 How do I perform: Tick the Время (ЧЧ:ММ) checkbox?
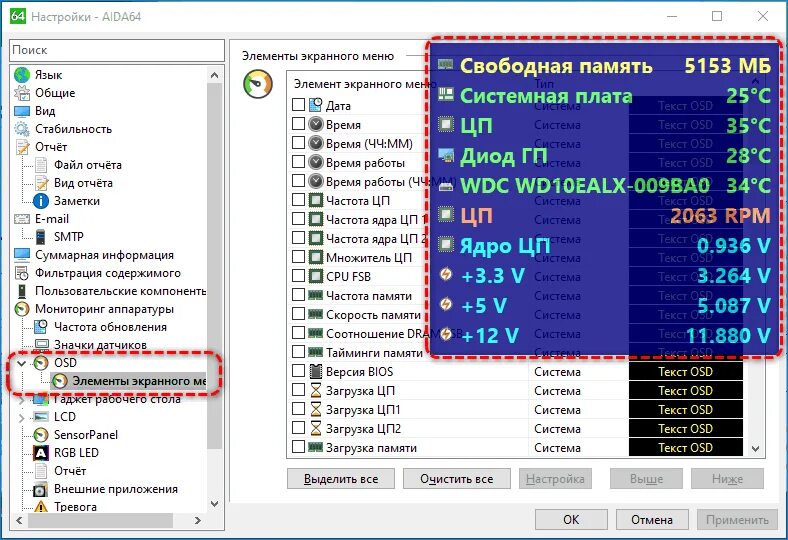click(299, 143)
